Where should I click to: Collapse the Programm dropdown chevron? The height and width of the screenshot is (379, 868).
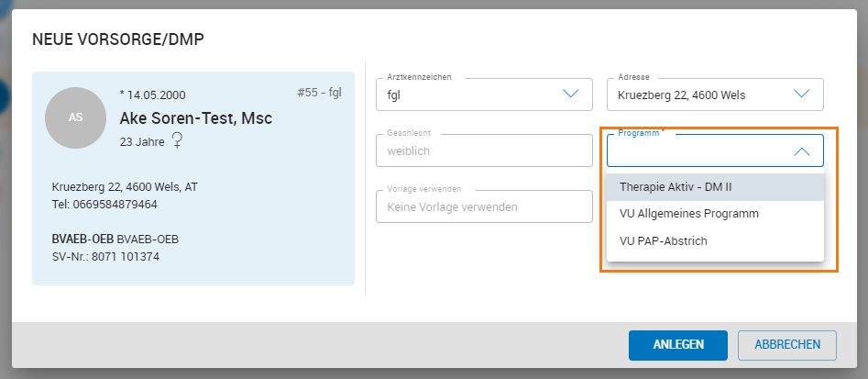click(x=802, y=151)
